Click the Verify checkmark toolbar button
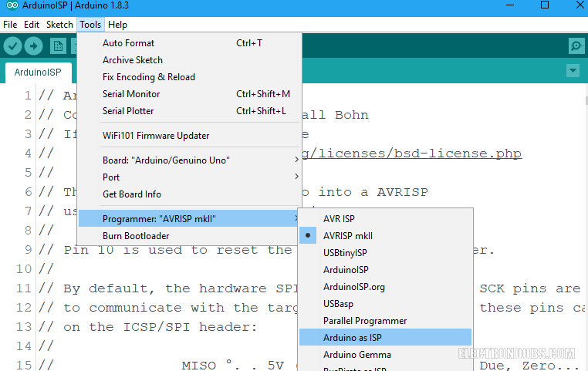The width and height of the screenshot is (588, 371). coord(13,46)
